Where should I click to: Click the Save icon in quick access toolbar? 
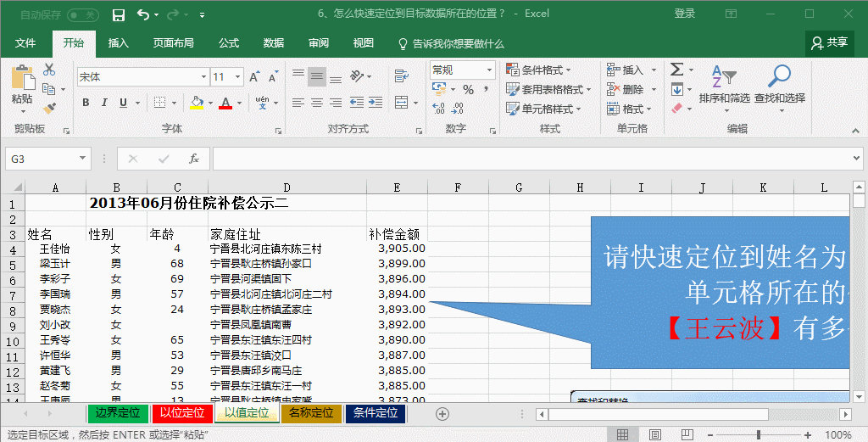[119, 15]
